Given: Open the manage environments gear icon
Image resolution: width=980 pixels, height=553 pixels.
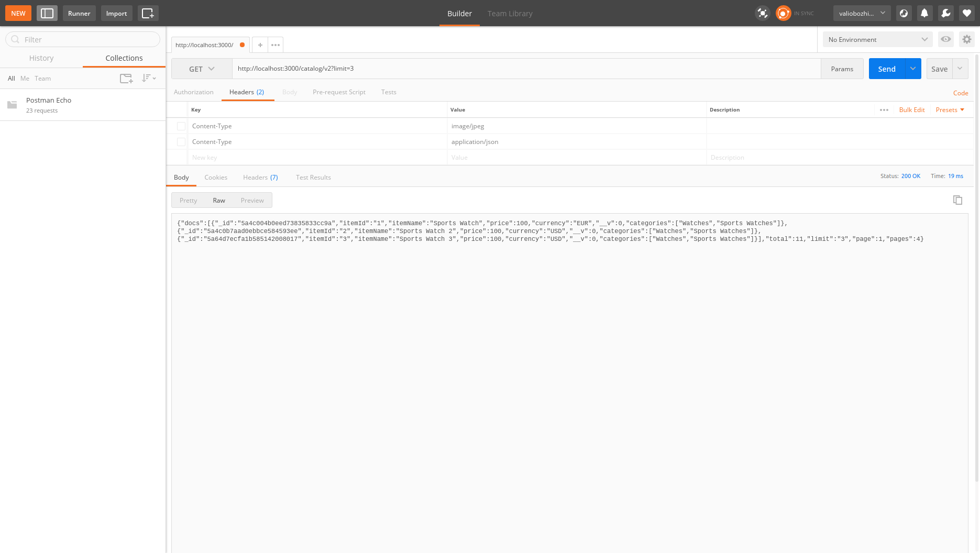Looking at the screenshot, I should 967,39.
